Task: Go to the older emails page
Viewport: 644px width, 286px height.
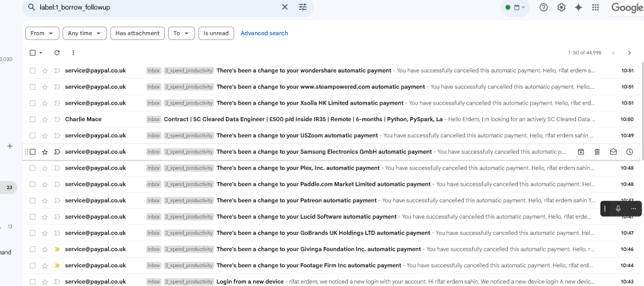Action: click(x=630, y=52)
